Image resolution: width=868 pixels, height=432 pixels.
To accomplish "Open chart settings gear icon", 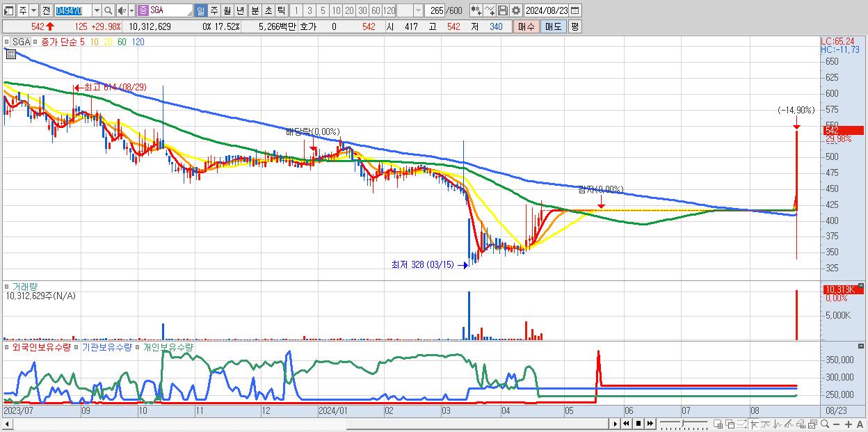I will click(515, 10).
